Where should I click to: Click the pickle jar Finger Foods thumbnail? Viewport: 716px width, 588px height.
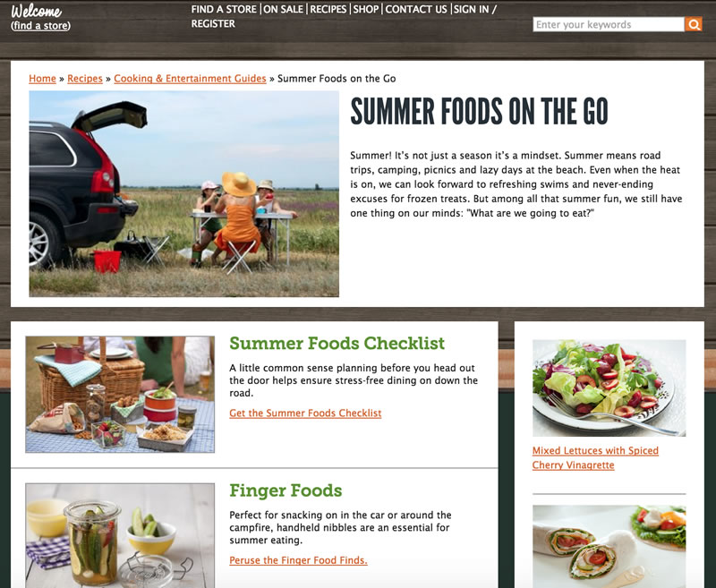[x=120, y=535]
